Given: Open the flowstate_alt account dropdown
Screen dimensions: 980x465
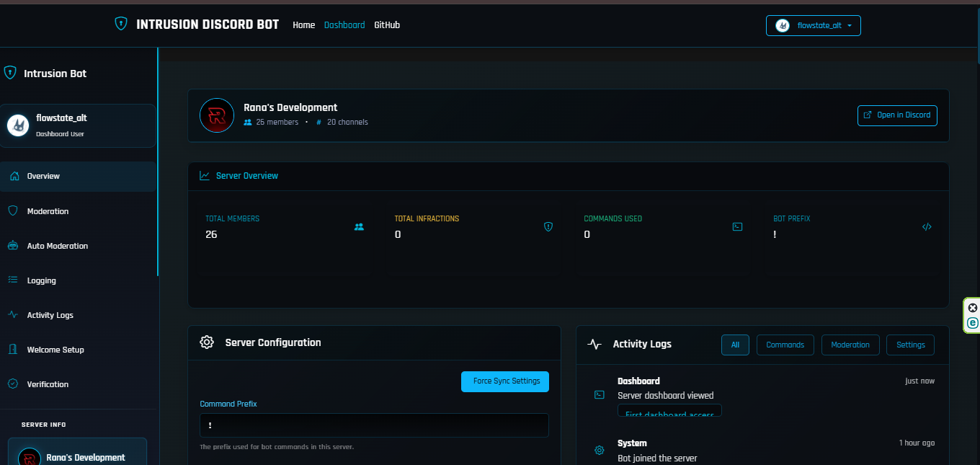Looking at the screenshot, I should tap(814, 25).
